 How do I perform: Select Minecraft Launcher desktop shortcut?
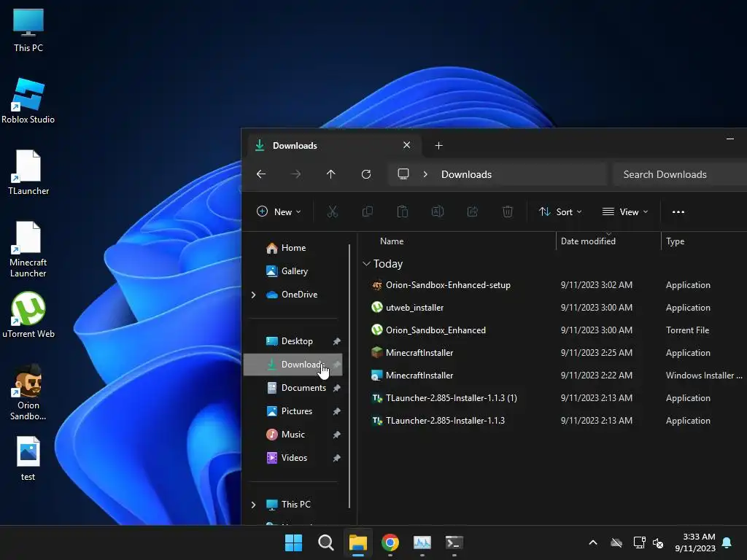tap(28, 249)
